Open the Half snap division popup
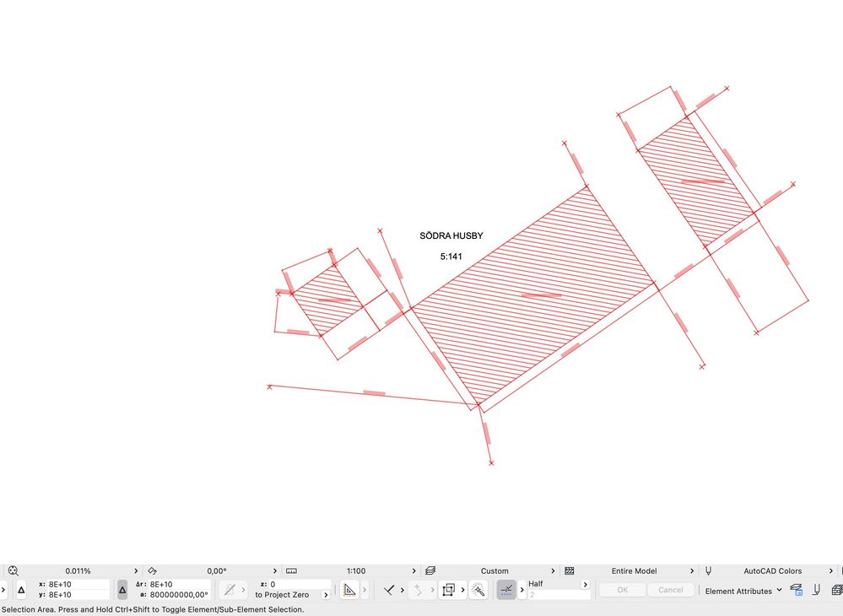The width and height of the screenshot is (843, 616). tap(586, 584)
